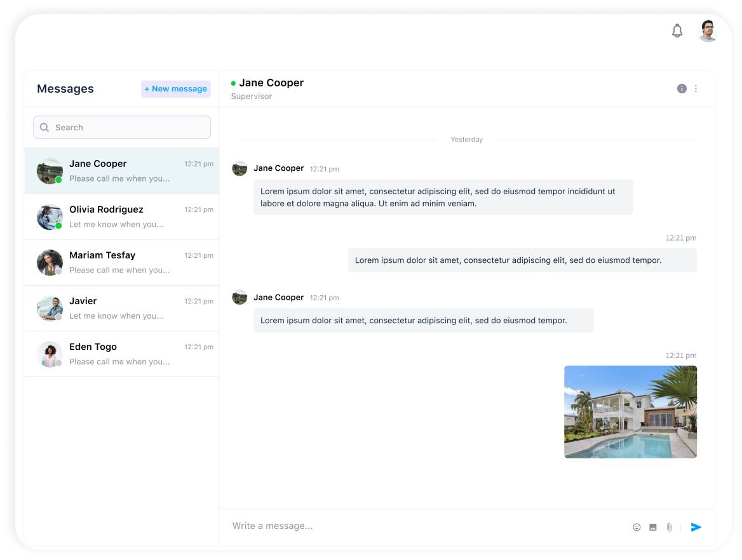The height and width of the screenshot is (560, 742).
Task: Insert an emoji via smiley icon
Action: click(637, 527)
